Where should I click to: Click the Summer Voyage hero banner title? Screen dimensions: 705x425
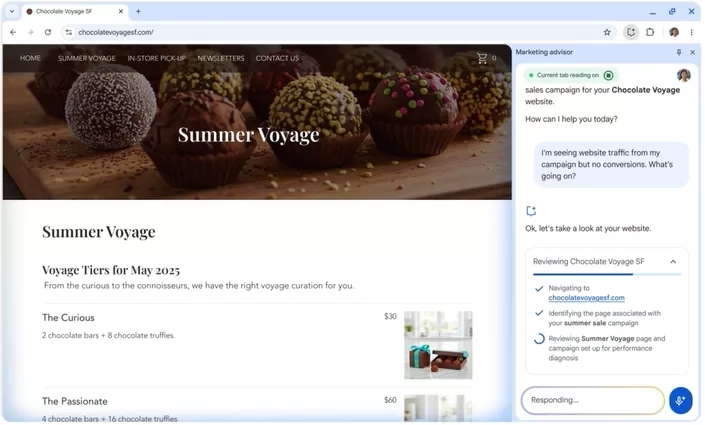coord(249,134)
